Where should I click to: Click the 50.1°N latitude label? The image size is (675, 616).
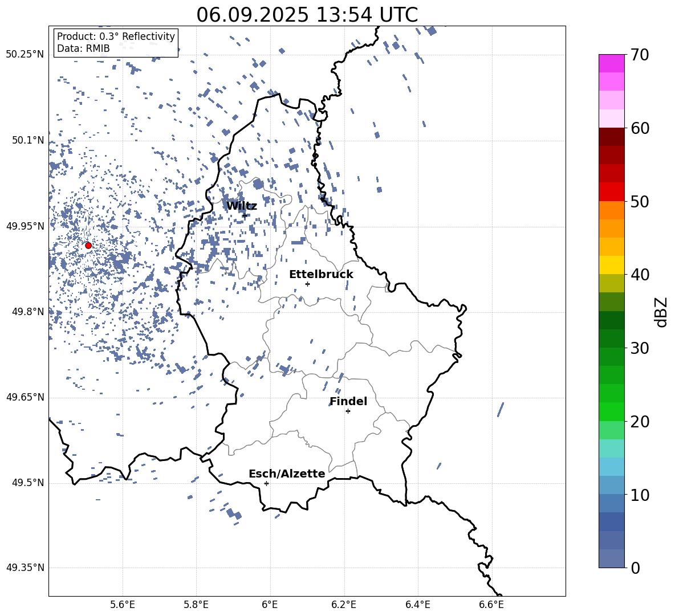[x=28, y=141]
